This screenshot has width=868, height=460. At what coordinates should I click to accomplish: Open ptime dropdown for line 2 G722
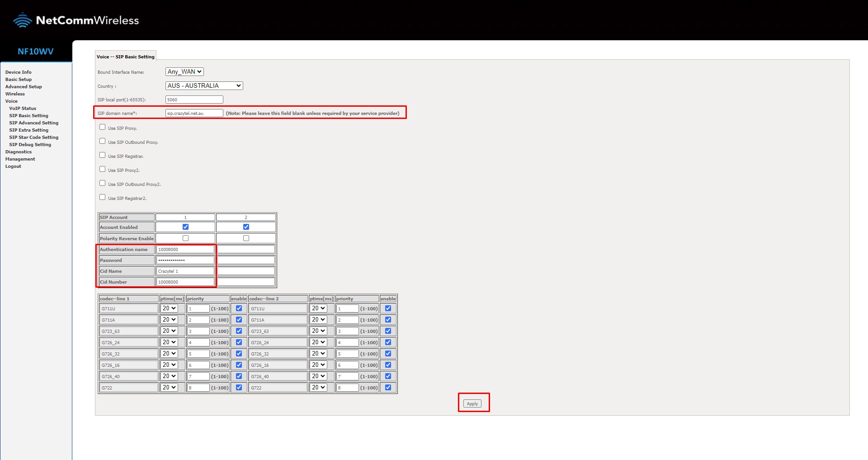318,388
